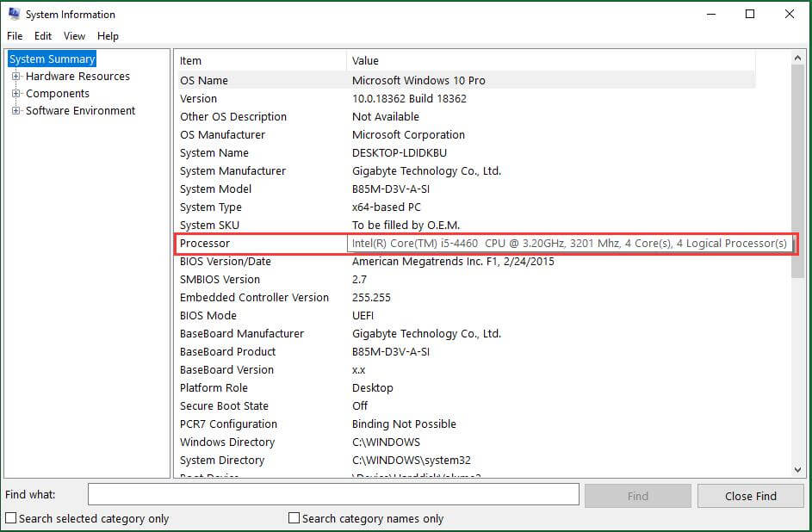
Task: Click the value DESKTOP-LDIDKBU
Action: (400, 152)
